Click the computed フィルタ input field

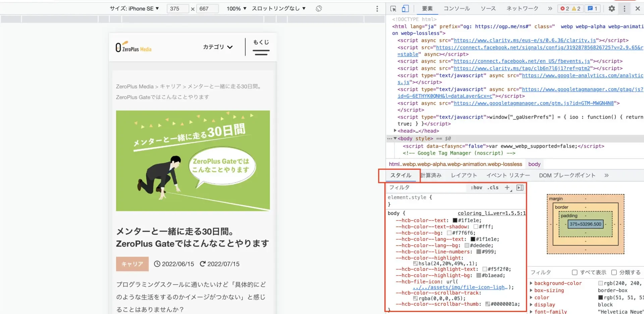(x=549, y=272)
